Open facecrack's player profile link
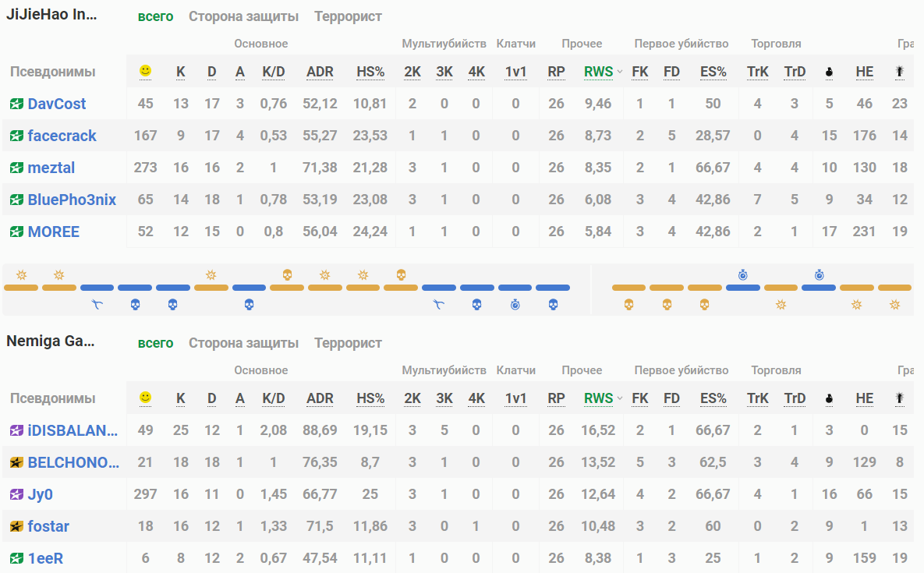Viewport: 924px width, 573px height. (62, 136)
